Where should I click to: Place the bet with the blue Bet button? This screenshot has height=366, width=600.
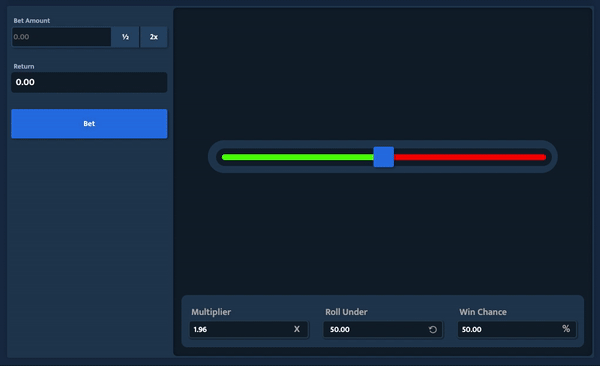coord(89,124)
